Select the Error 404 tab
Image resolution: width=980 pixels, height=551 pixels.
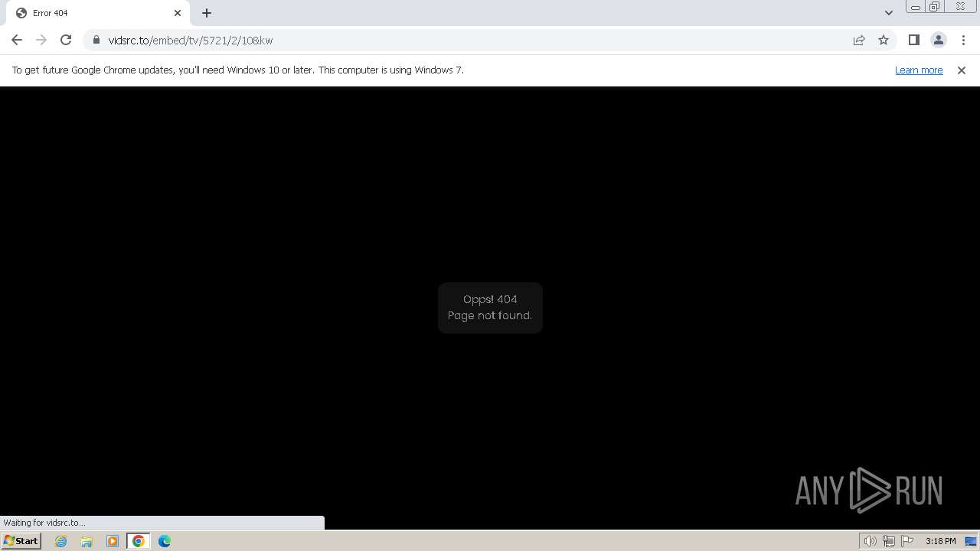tap(98, 13)
